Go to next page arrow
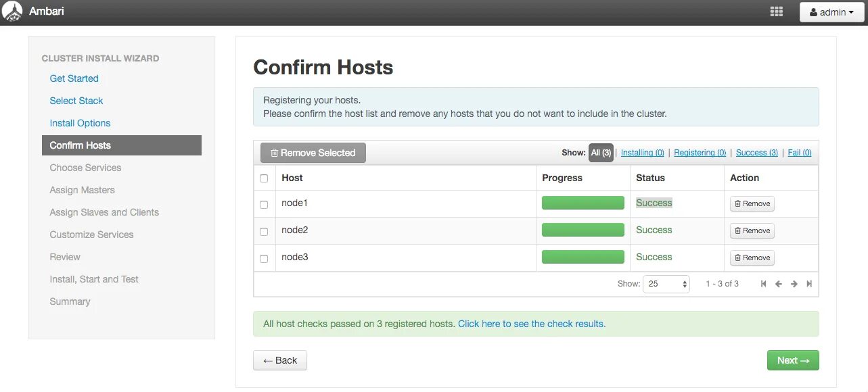Image resolution: width=868 pixels, height=392 pixels. click(x=794, y=284)
